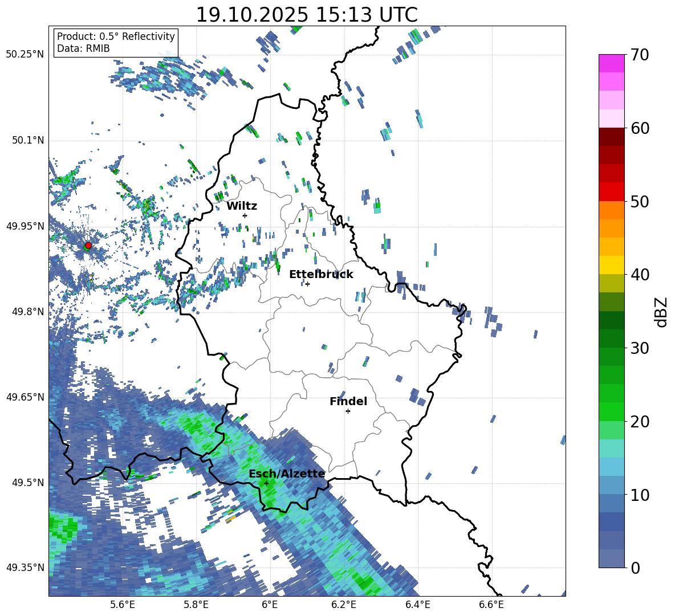
Task: Click the 50.25°N latitude label
Action: click(25, 55)
